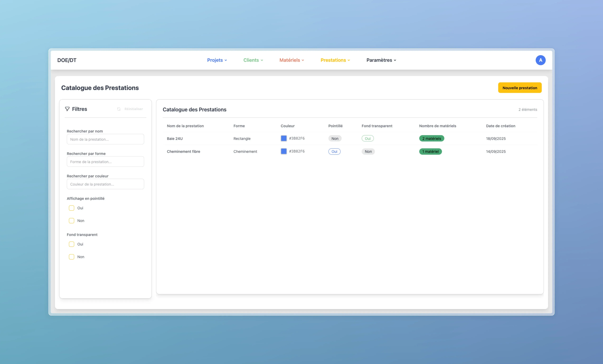603x364 pixels.
Task: Open the user avatar A menu
Action: coord(540,60)
